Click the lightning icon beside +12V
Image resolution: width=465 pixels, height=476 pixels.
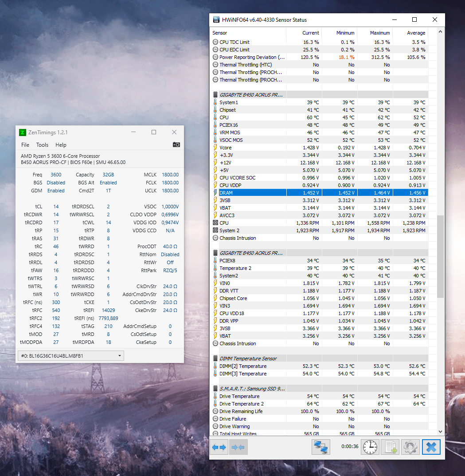tap(215, 162)
